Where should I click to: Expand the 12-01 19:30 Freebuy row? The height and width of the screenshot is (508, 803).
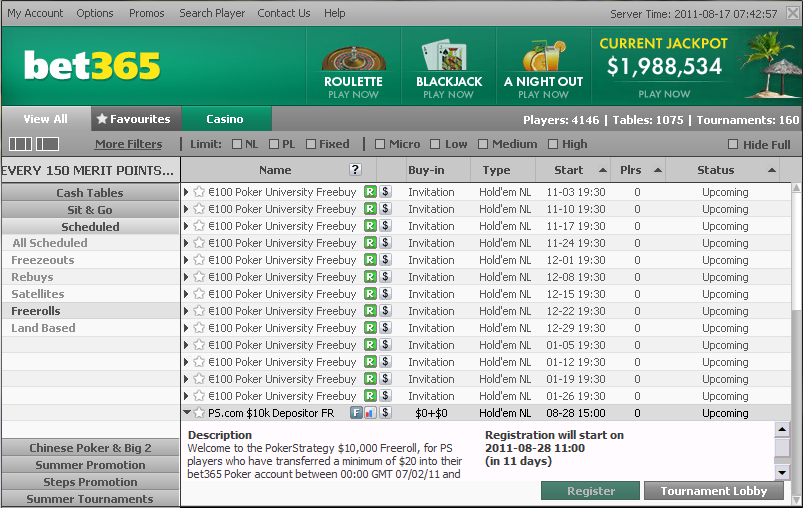coord(186,260)
